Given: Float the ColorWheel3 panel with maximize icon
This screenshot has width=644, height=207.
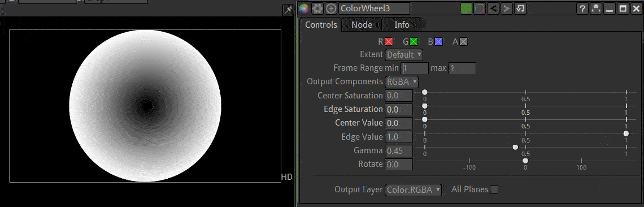Looking at the screenshot, I should pos(623,8).
